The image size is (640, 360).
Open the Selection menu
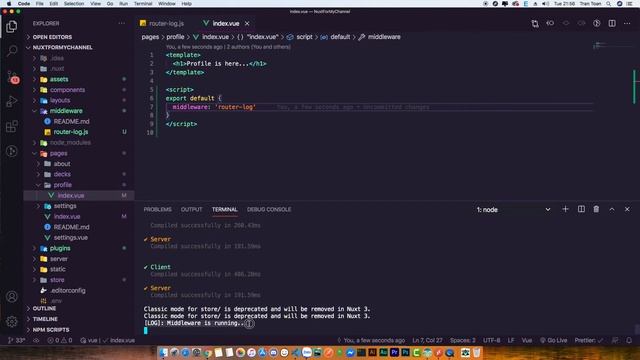click(x=74, y=4)
